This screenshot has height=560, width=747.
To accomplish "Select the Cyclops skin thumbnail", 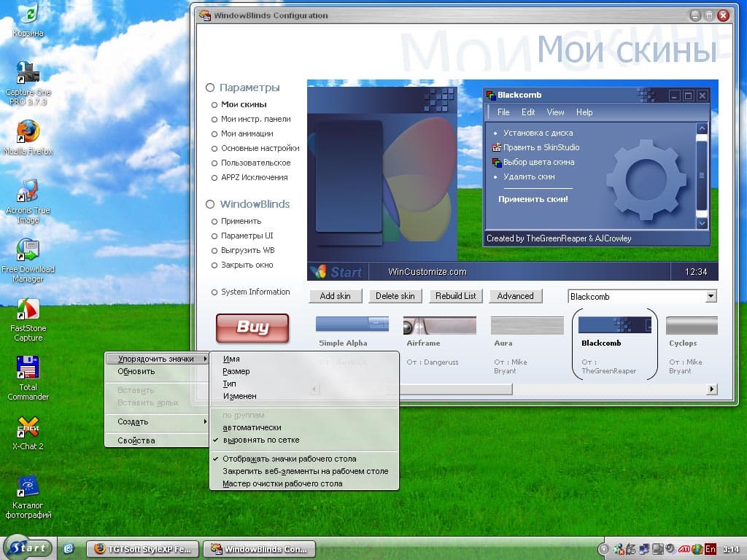I will click(x=692, y=325).
